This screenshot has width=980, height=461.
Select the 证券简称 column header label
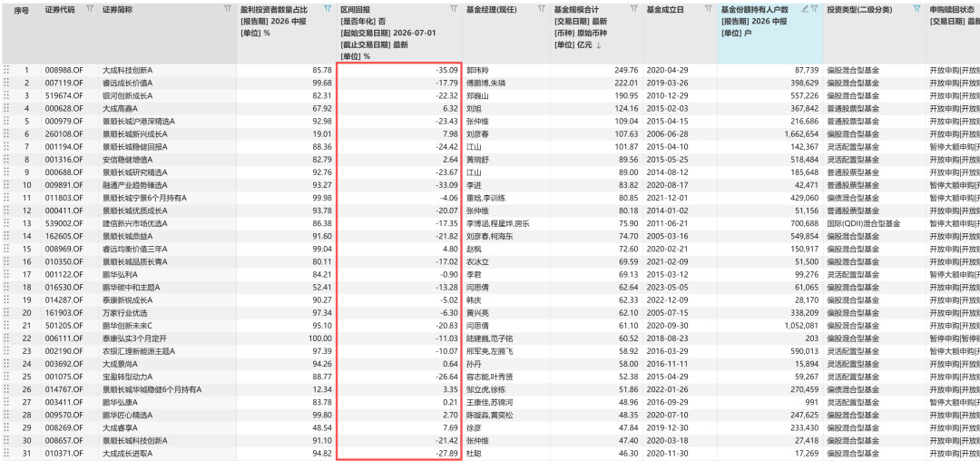click(x=117, y=11)
